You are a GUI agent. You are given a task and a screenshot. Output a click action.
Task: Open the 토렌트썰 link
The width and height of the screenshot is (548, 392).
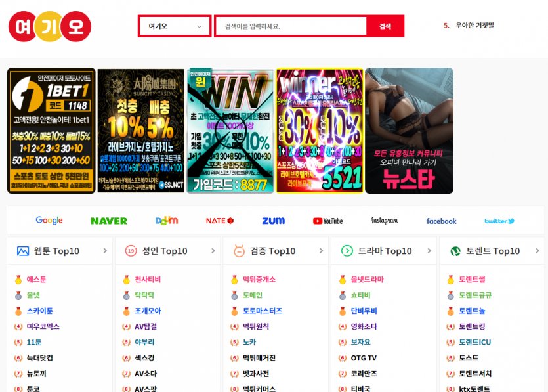click(472, 280)
